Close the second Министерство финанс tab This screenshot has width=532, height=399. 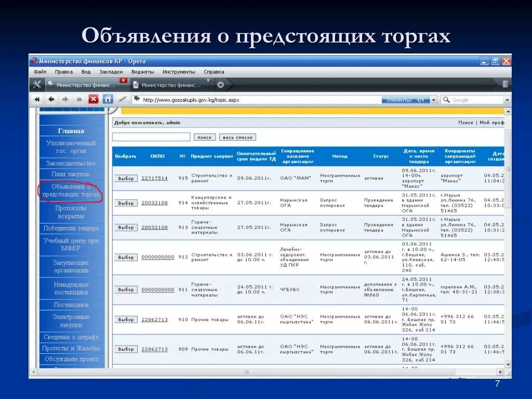[x=208, y=81]
